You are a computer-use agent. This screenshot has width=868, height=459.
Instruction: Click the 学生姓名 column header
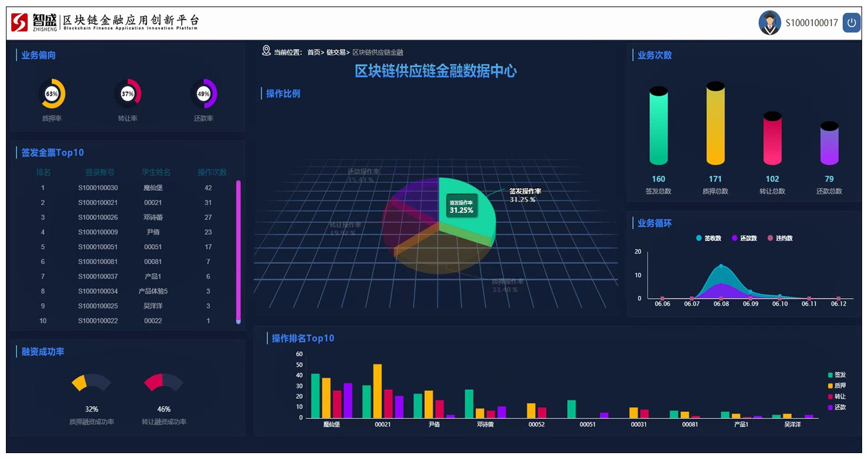(156, 172)
